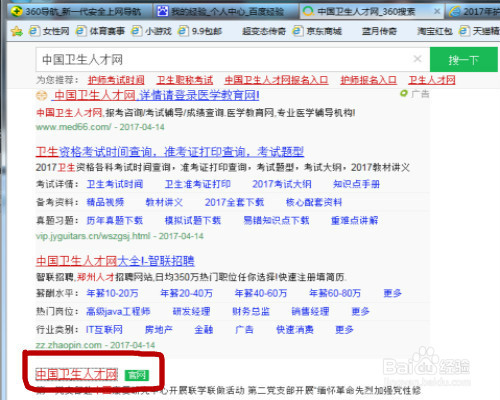Open the 重难点讲解 sublink
The height and width of the screenshot is (400, 500).
[x=355, y=220]
